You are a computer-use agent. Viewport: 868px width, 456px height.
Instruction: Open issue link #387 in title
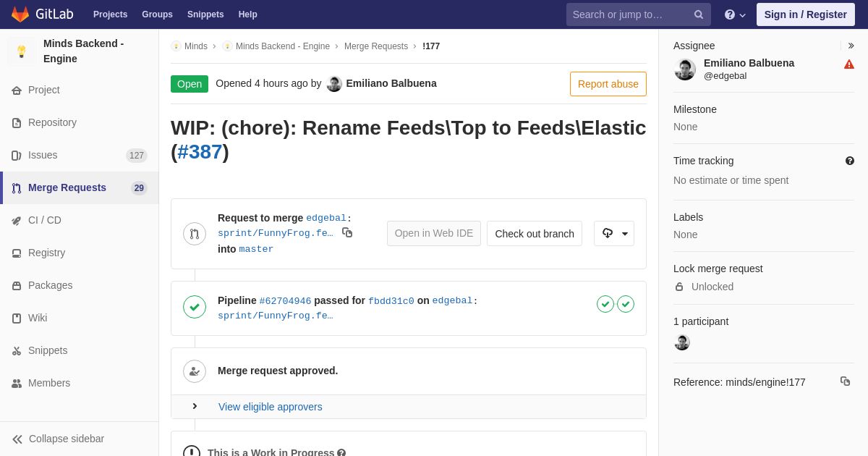[x=200, y=152]
